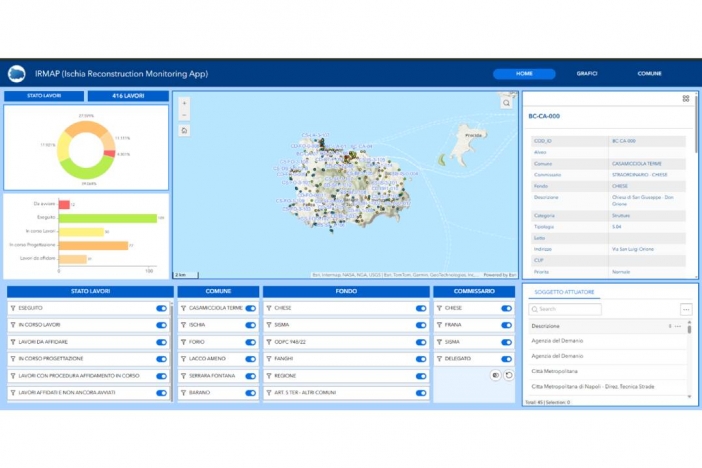Screen dimensions: 702x468
Task: Switch off the FANGHI fondo filter
Action: tap(421, 358)
